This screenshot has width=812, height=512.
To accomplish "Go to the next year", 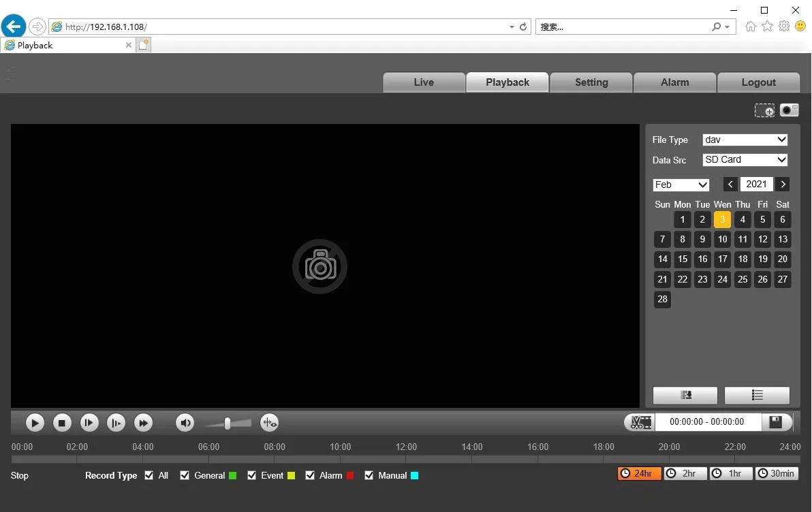I will click(x=783, y=185).
